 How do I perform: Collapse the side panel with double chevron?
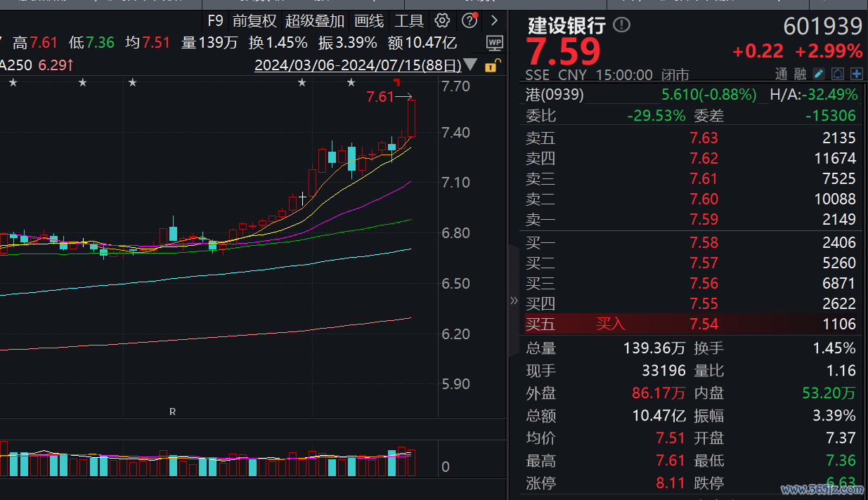click(x=514, y=301)
